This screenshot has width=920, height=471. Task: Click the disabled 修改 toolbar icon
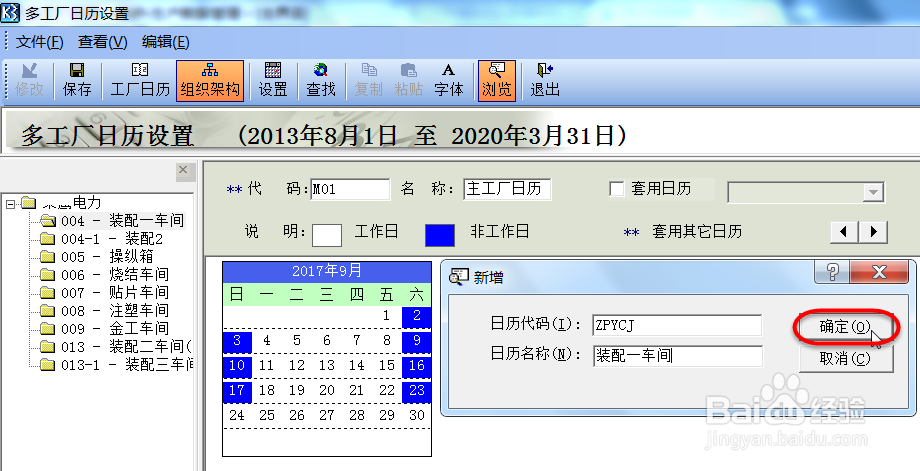point(29,80)
